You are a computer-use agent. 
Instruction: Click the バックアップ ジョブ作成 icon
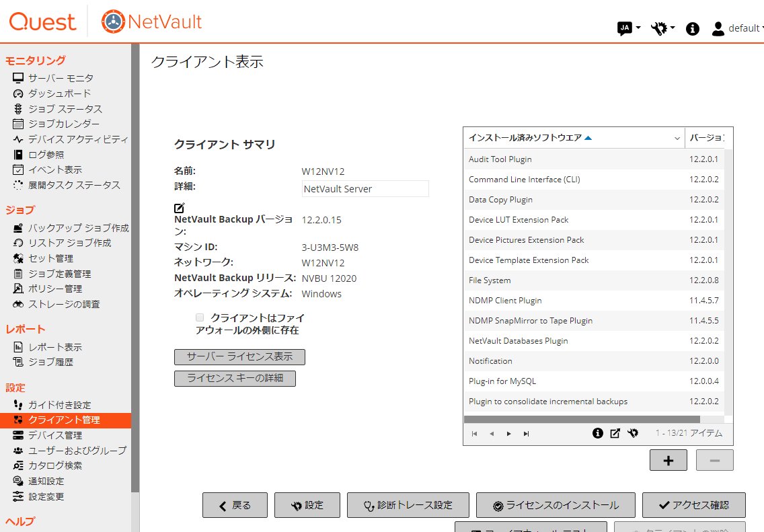[18, 227]
